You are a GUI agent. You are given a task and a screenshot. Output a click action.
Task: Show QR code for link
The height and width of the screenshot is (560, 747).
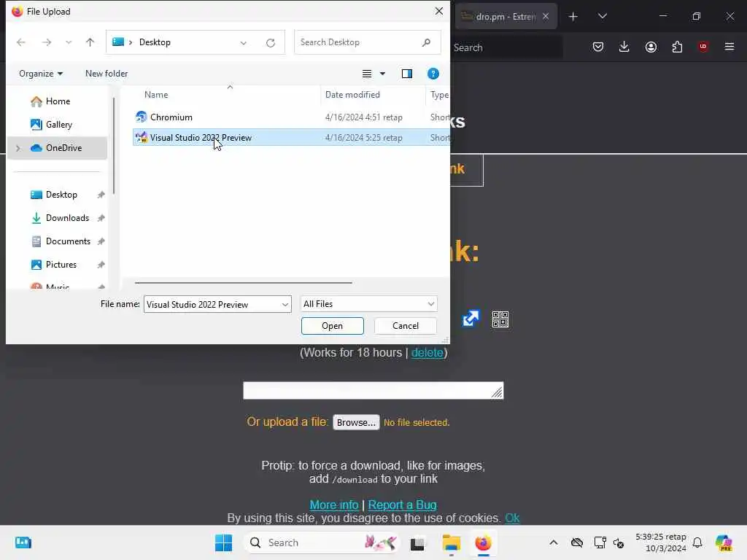[500, 319]
